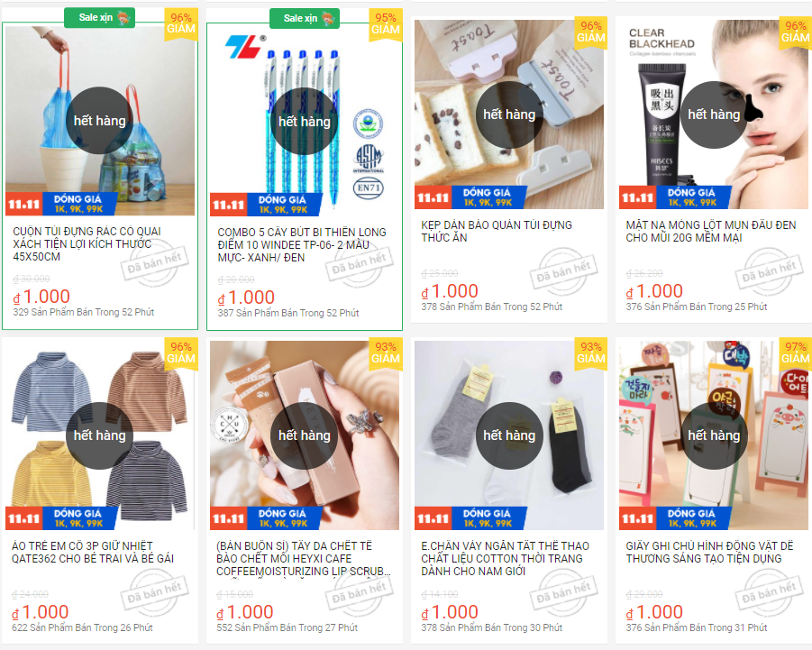Click the food bag sealing clip thumbnail
The width and height of the screenshot is (812, 650).
click(509, 114)
